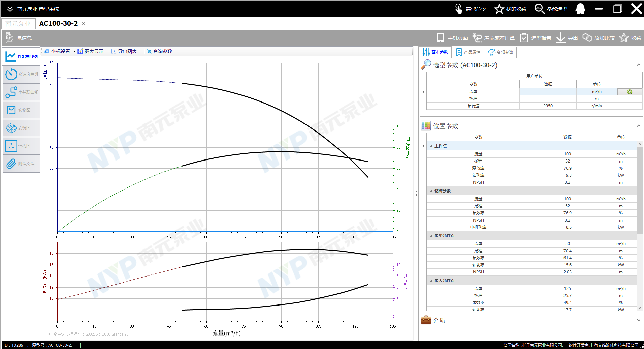Switch to the 产品属性 tab
Screen dimensions: 644x349
point(468,52)
